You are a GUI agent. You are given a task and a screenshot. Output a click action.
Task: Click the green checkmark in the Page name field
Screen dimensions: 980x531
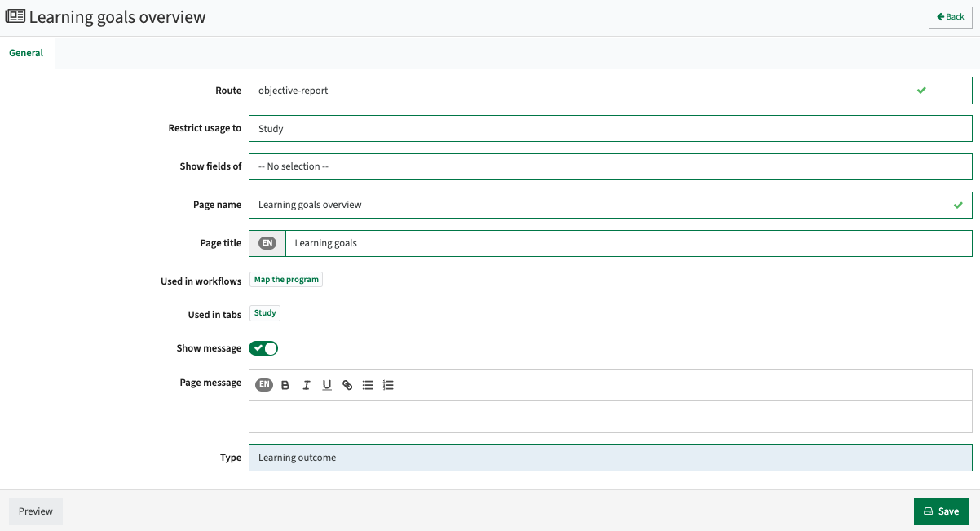pyautogui.click(x=958, y=205)
